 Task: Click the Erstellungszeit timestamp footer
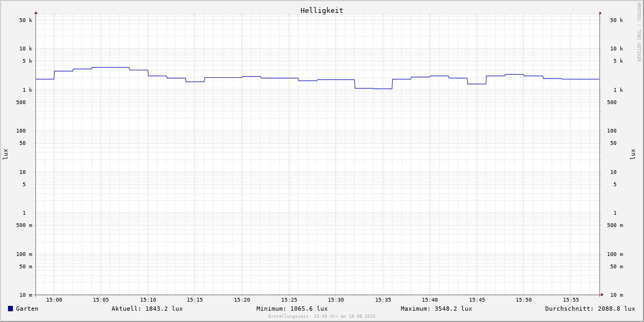(x=322, y=317)
